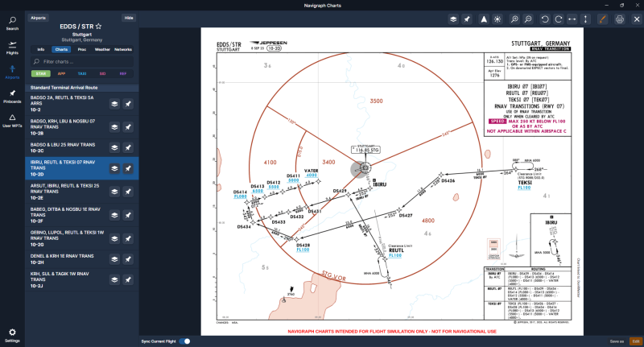Click overlay icon for 10-2J chart row
Image resolution: width=644 pixels, height=347 pixels.
114,279
